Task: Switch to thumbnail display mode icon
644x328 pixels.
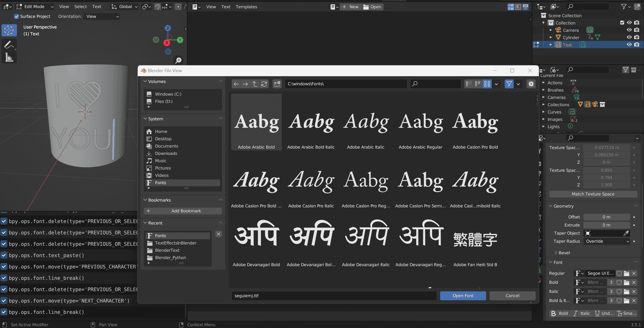Action: [487, 84]
